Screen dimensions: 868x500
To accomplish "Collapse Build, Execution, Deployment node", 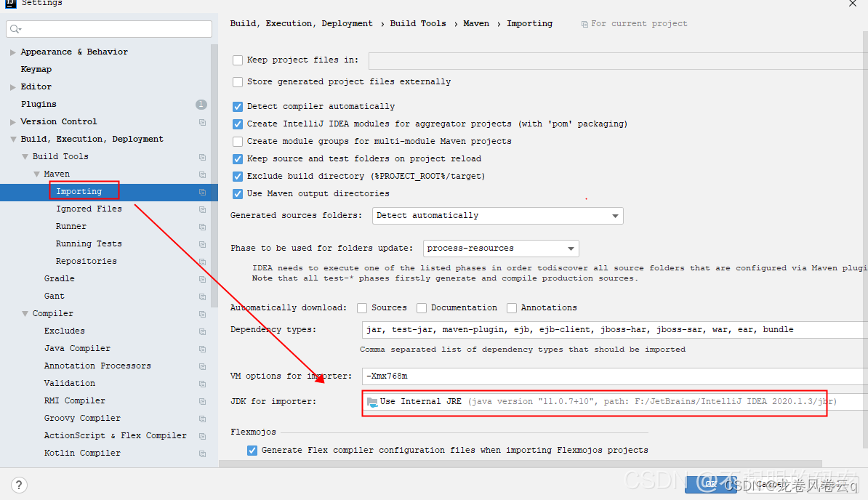I will tap(13, 140).
